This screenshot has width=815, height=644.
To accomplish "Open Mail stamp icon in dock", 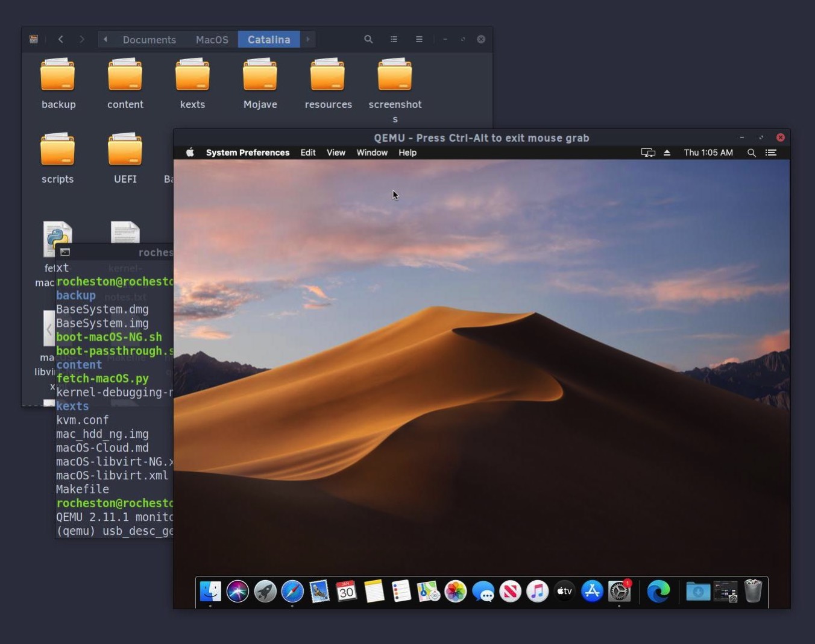I will pos(319,592).
